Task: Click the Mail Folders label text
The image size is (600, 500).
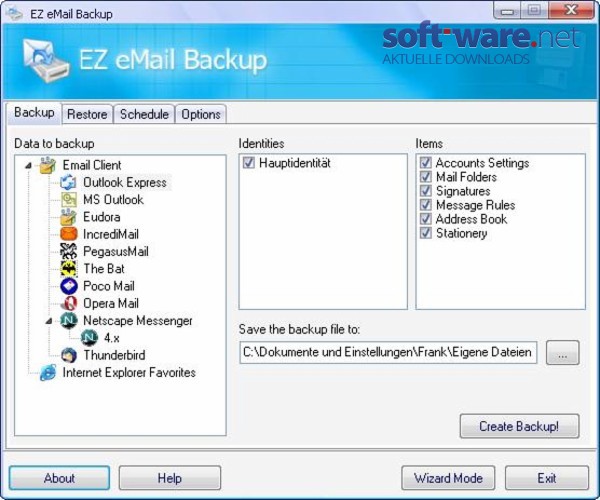Action: [466, 177]
